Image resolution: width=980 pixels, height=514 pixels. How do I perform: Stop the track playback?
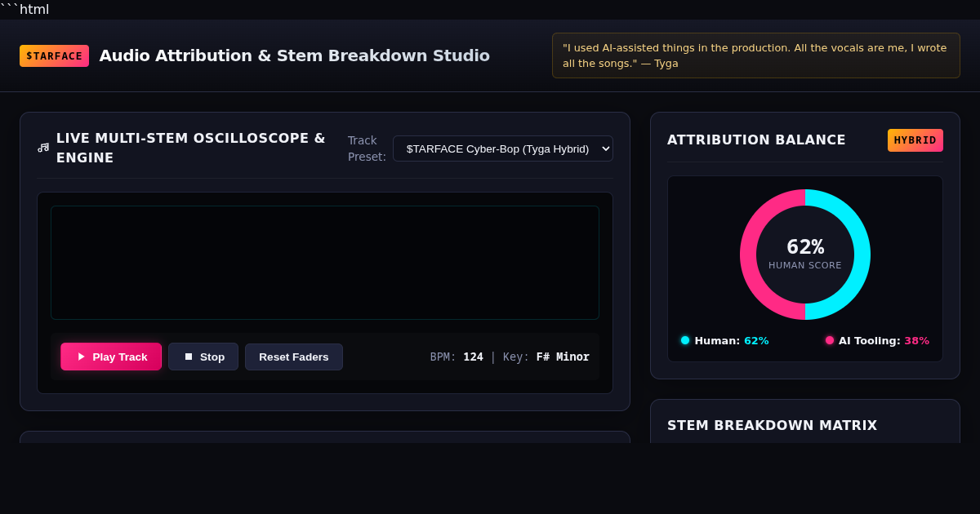(203, 357)
